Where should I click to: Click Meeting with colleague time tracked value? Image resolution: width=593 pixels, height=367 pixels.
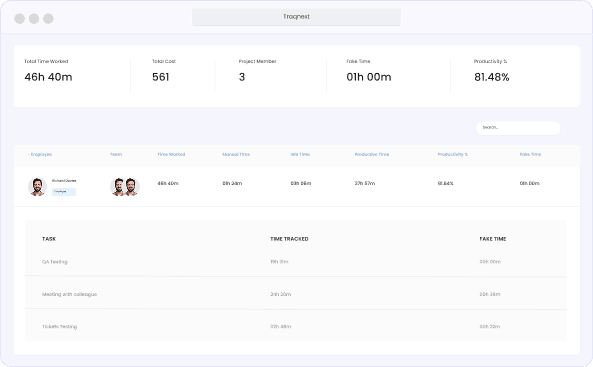pyautogui.click(x=281, y=294)
